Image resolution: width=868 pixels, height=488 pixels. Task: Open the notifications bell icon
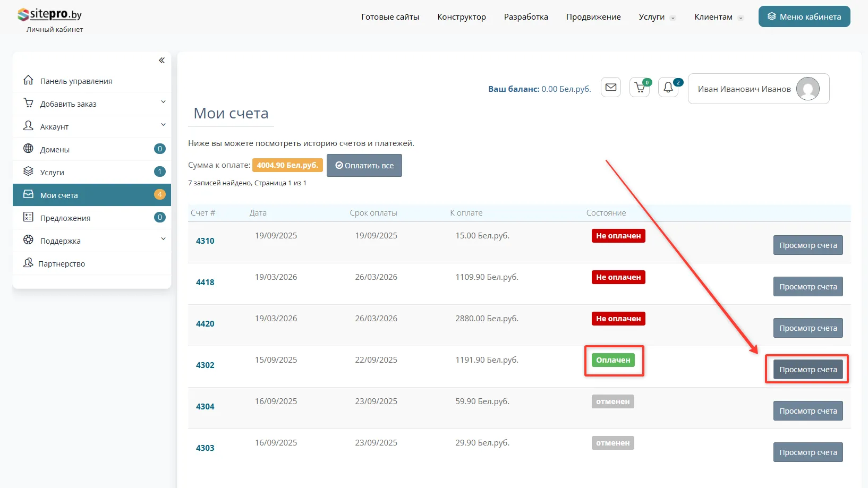[668, 88]
